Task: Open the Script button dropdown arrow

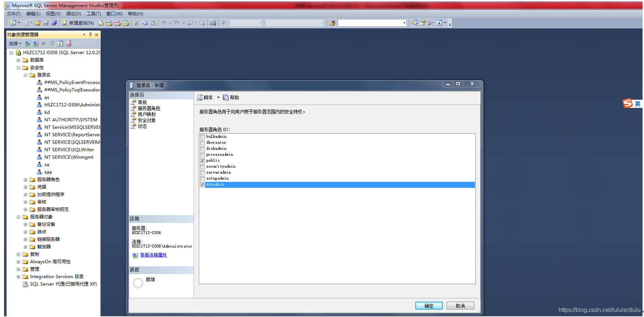Action: [218, 97]
